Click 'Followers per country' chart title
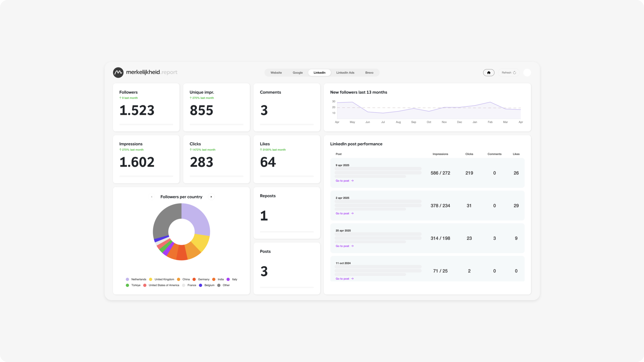Image resolution: width=644 pixels, height=362 pixels. point(181,197)
